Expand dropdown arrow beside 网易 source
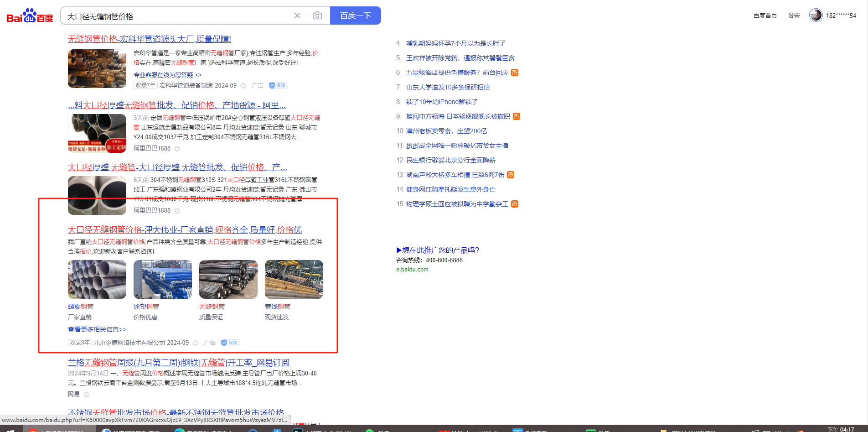This screenshot has height=432, width=868. (x=87, y=395)
